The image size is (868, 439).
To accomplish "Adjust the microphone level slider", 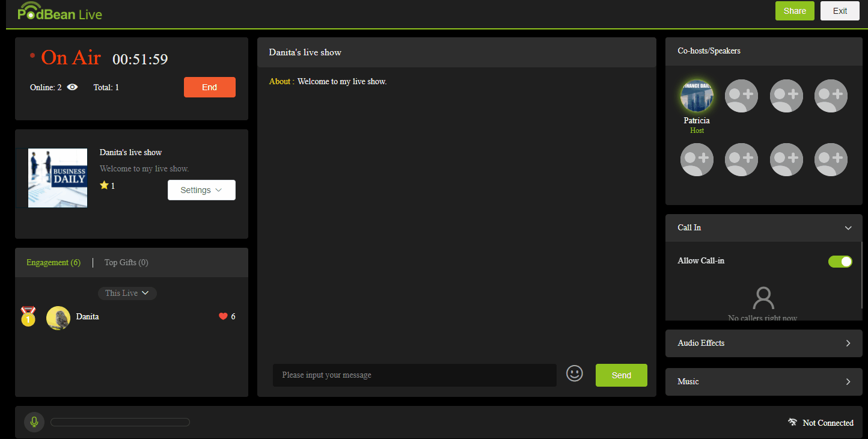I will [120, 422].
